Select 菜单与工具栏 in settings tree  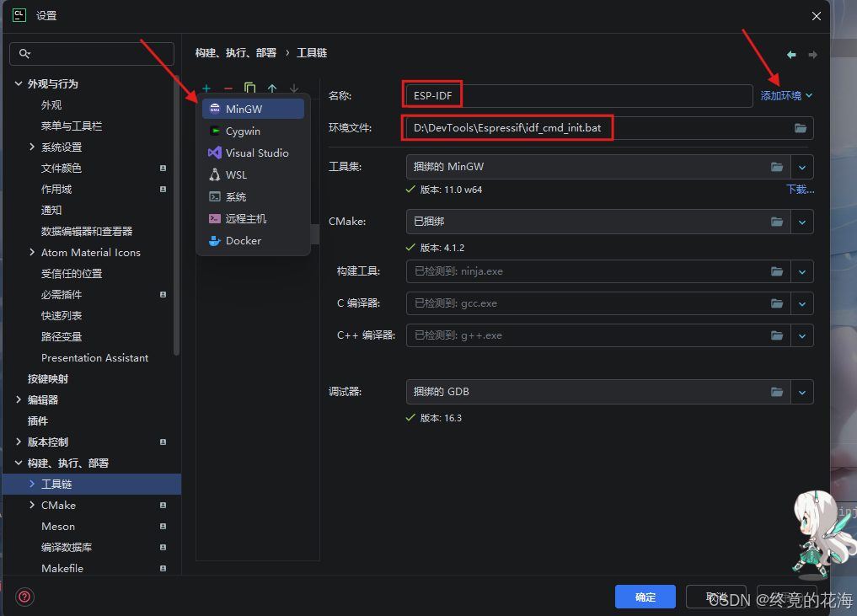pyautogui.click(x=72, y=126)
